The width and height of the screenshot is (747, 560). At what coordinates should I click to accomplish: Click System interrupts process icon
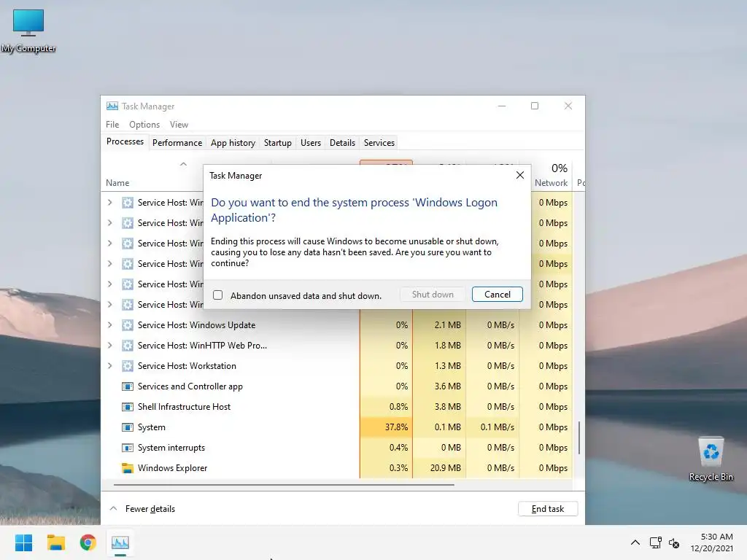tap(127, 448)
